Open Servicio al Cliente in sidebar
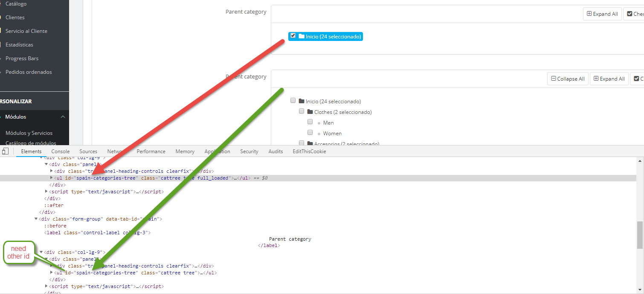The width and height of the screenshot is (644, 294). click(x=26, y=31)
